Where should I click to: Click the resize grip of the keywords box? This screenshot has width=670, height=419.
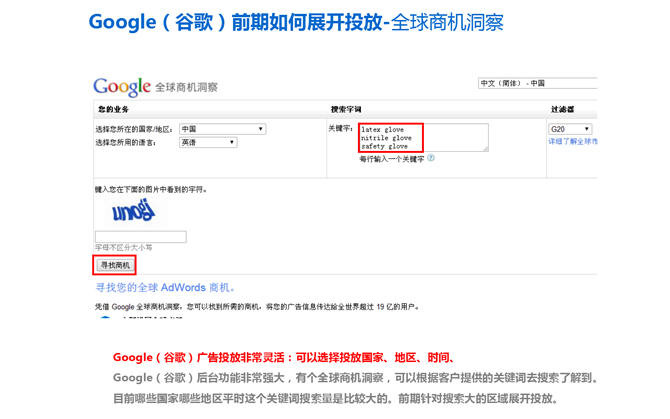(x=486, y=149)
